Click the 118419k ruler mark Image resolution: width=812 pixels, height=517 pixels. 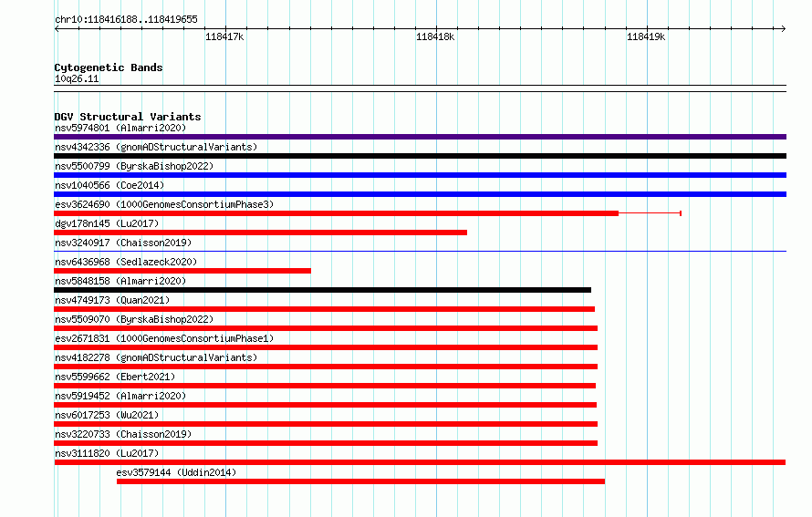[x=646, y=36]
